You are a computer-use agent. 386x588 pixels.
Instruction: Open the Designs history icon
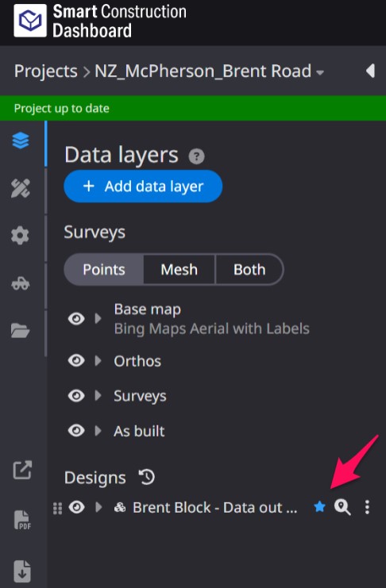click(x=147, y=477)
